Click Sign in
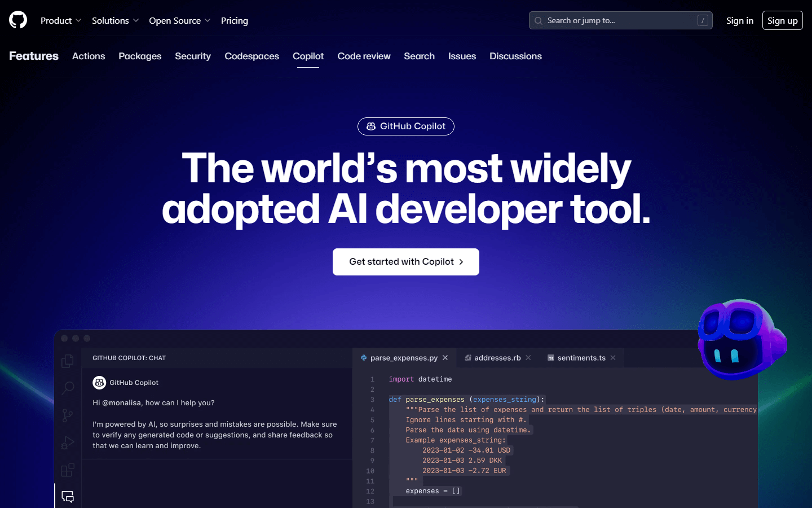The width and height of the screenshot is (812, 508). [740, 20]
